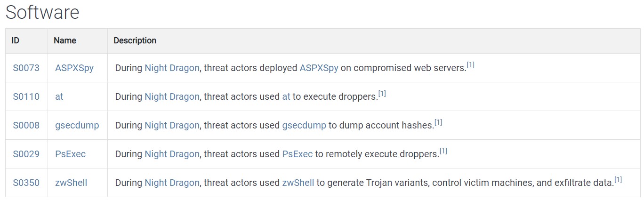Click the zwShell name link
The image size is (644, 200).
point(71,183)
